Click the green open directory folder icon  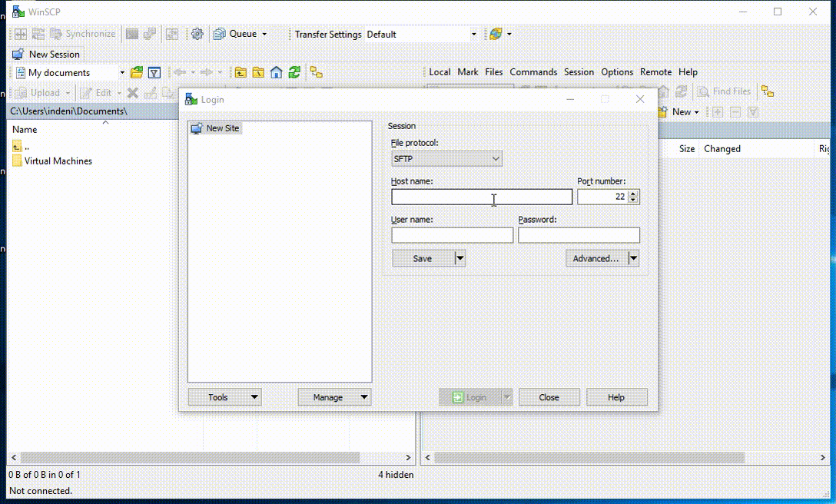click(137, 72)
